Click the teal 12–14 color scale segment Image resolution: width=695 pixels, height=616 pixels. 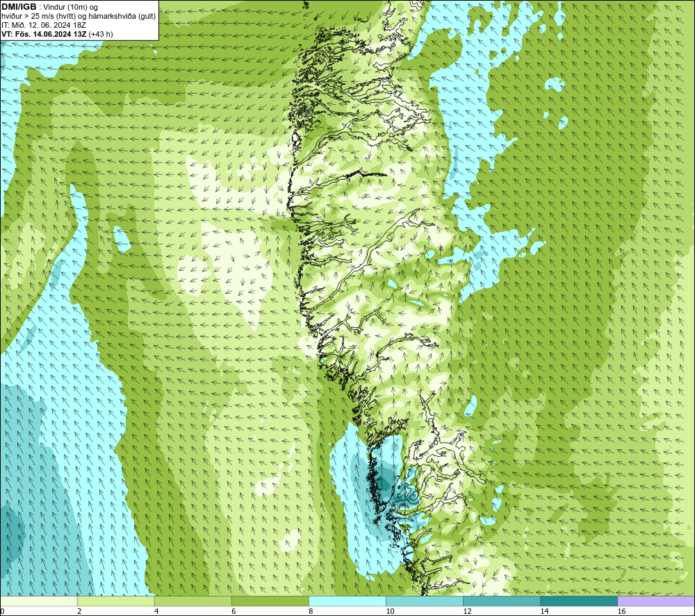(x=501, y=601)
